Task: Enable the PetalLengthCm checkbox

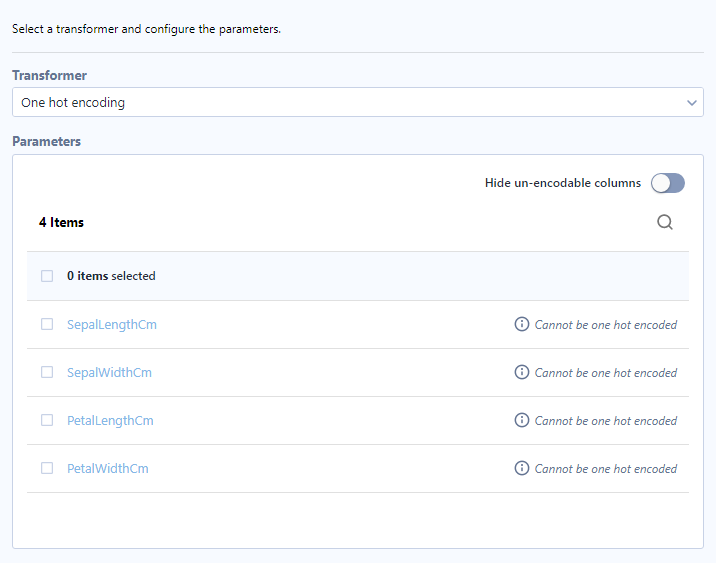Action: point(47,420)
